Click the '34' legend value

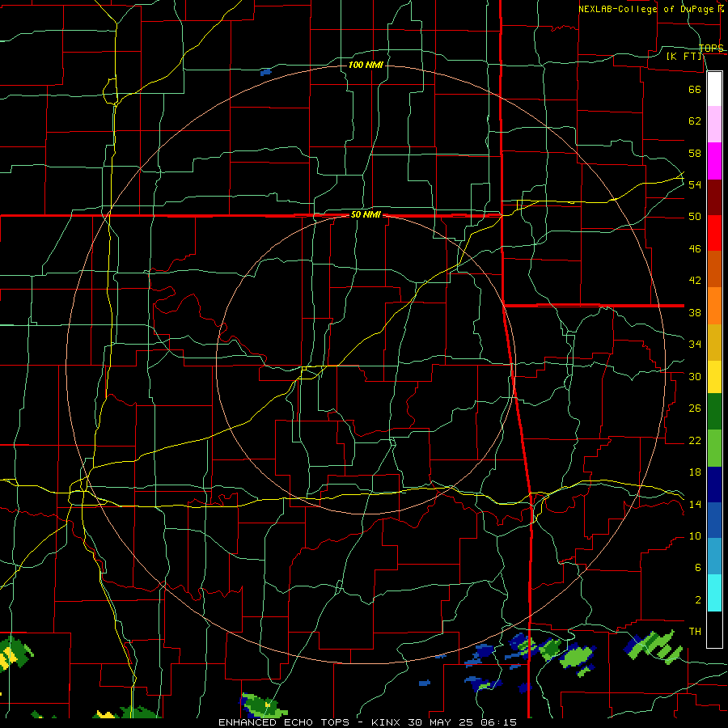[695, 344]
